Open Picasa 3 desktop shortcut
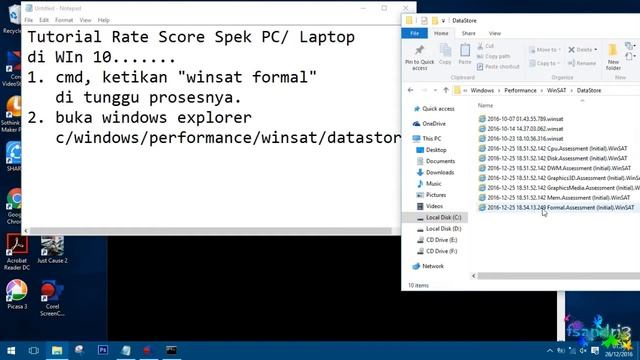This screenshot has height=360, width=640. [17, 295]
